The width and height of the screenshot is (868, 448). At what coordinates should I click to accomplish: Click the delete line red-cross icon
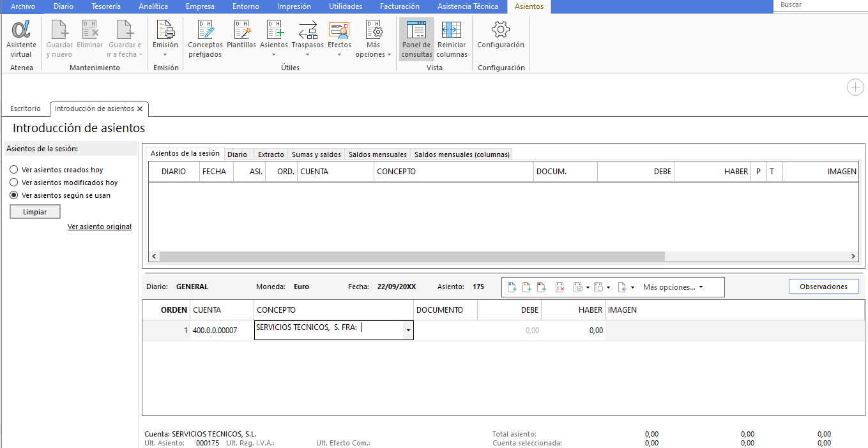coord(560,287)
